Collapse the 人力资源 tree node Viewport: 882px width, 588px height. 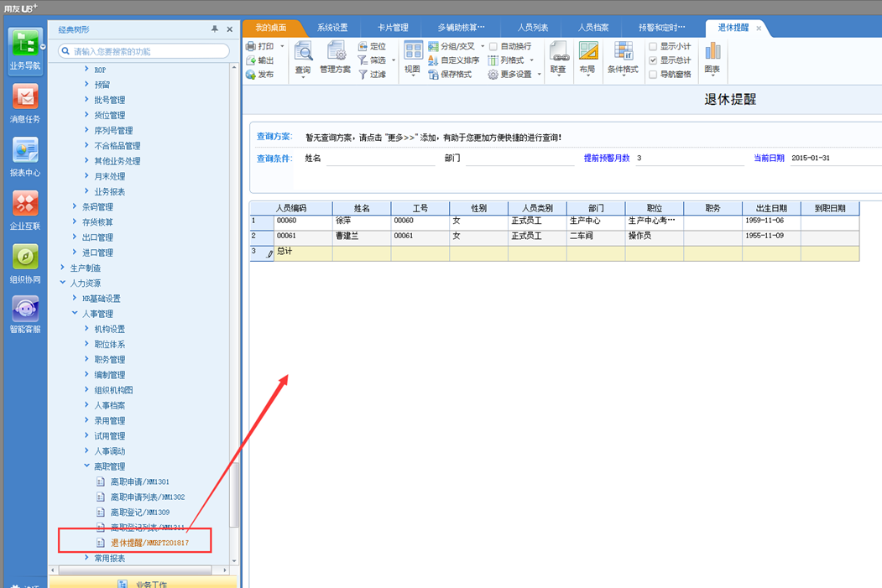[x=62, y=283]
